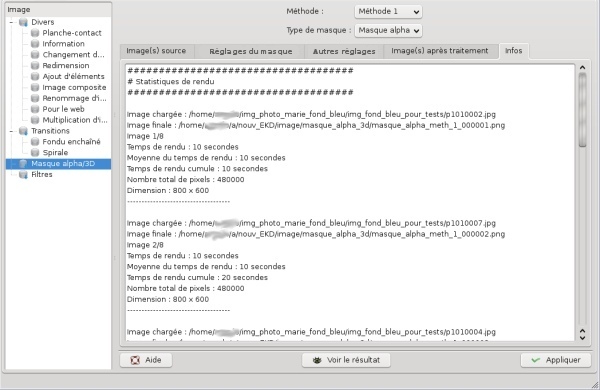Viewport: 600px width, 390px height.
Task: Open the Type de masque dropdown
Action: (x=388, y=30)
